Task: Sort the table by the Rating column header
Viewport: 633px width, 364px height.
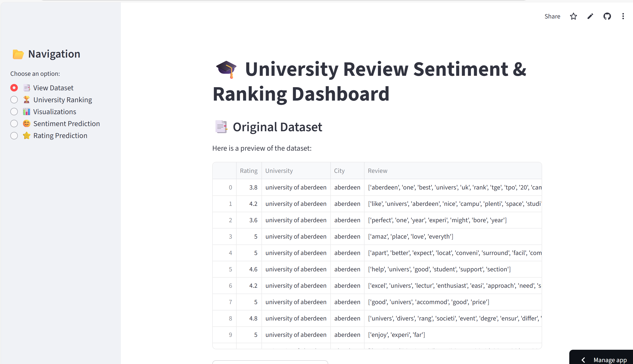Action: coord(249,171)
